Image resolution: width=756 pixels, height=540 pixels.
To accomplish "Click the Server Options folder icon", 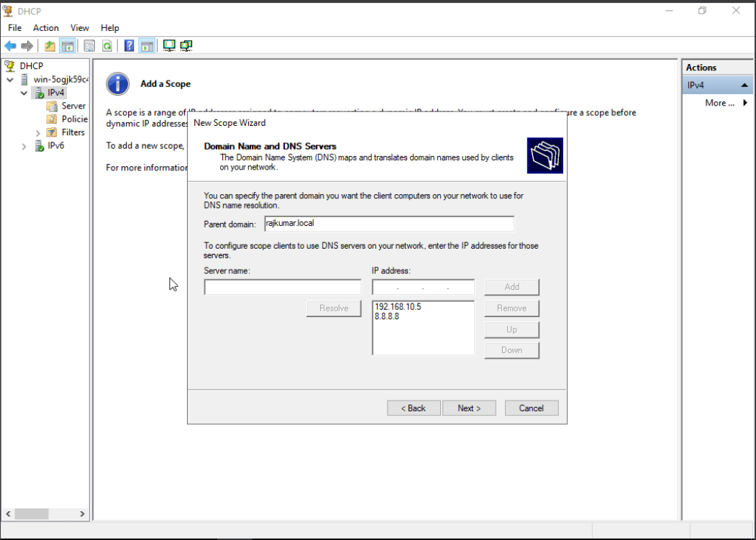I will pos(52,106).
